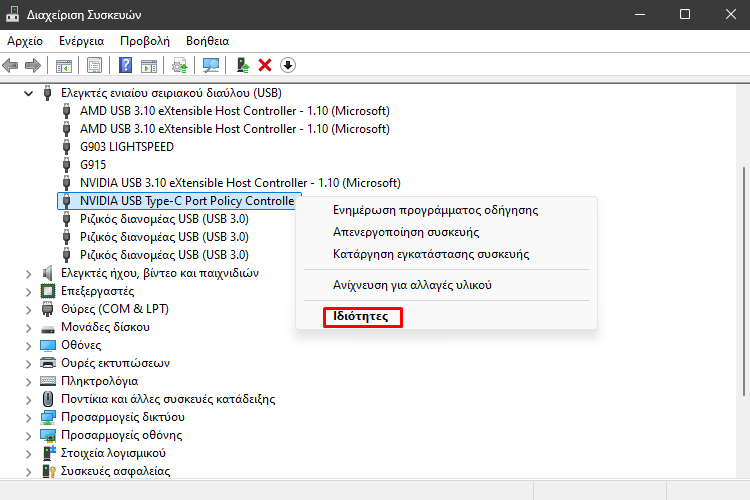Click the Enable device toolbar icon

[x=243, y=65]
